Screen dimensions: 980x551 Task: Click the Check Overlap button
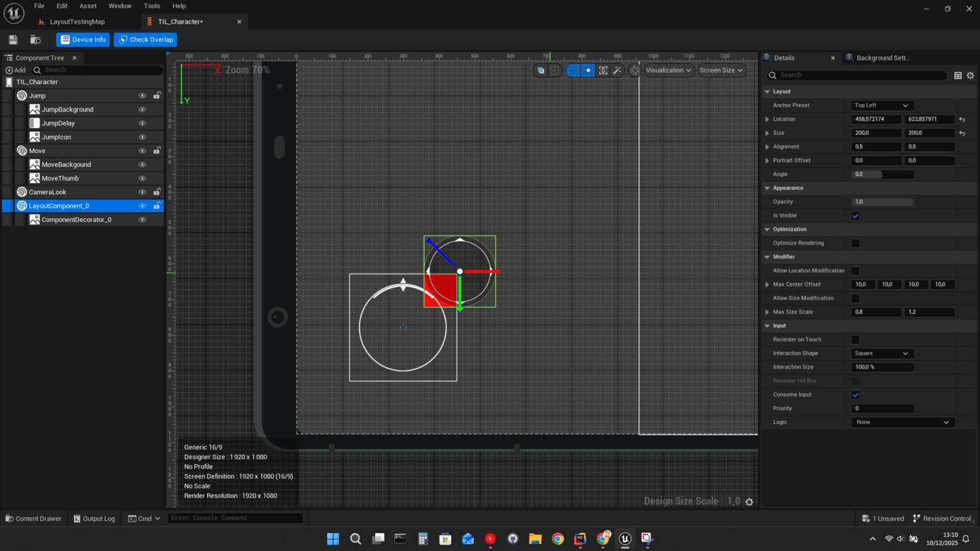[x=145, y=40]
